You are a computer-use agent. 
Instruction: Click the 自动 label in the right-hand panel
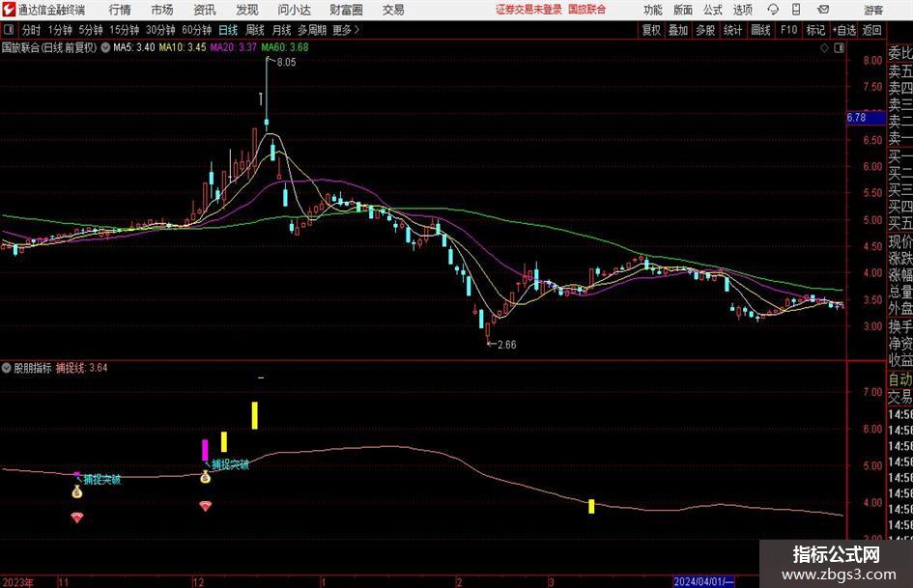pyautogui.click(x=900, y=379)
